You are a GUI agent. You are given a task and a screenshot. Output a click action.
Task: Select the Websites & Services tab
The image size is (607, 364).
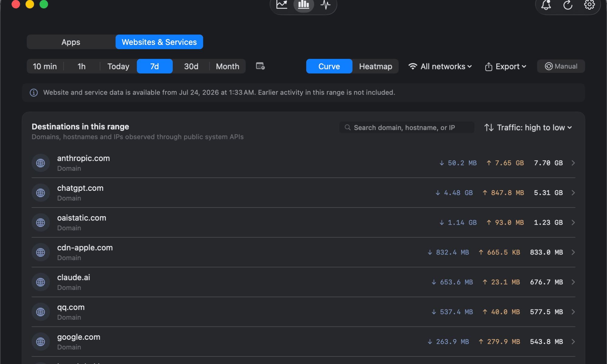tap(159, 42)
